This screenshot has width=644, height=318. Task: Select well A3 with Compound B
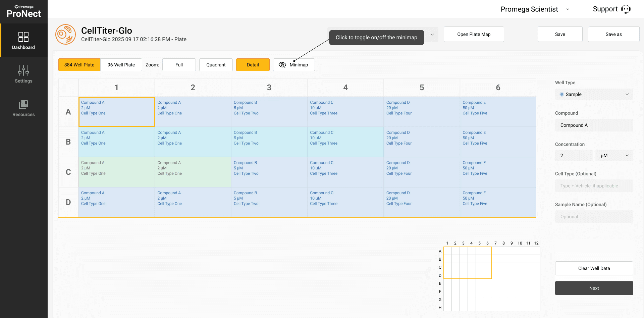click(269, 112)
